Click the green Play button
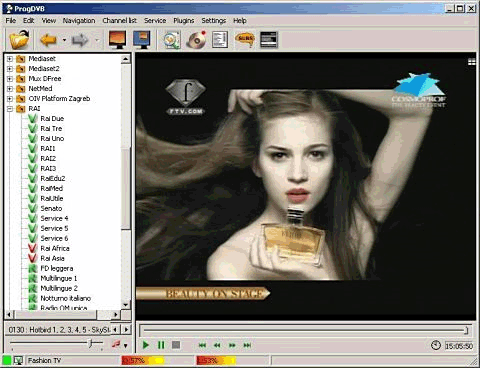Viewport: 480px width, 368px height. 146,345
